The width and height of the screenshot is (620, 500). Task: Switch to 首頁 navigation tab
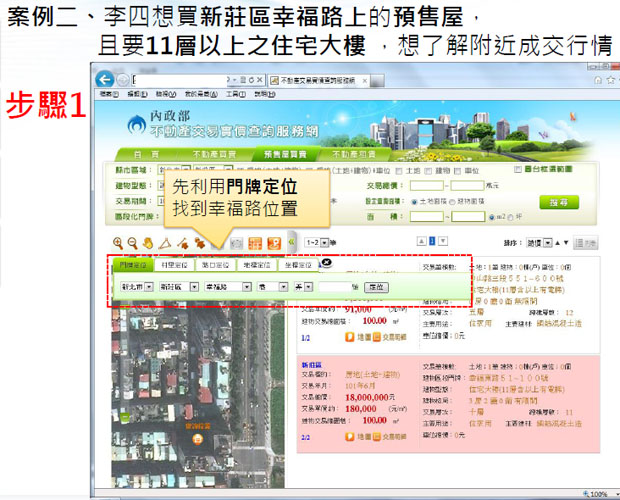pos(146,154)
